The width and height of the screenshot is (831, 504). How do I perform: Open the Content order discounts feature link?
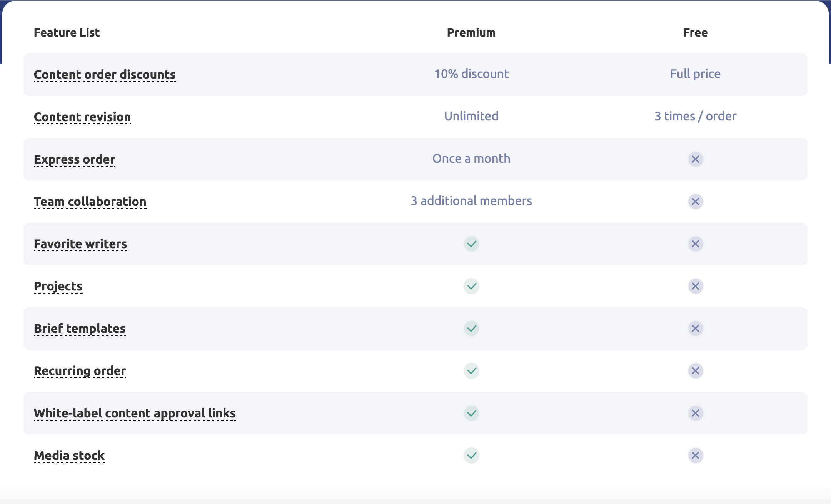tap(105, 75)
